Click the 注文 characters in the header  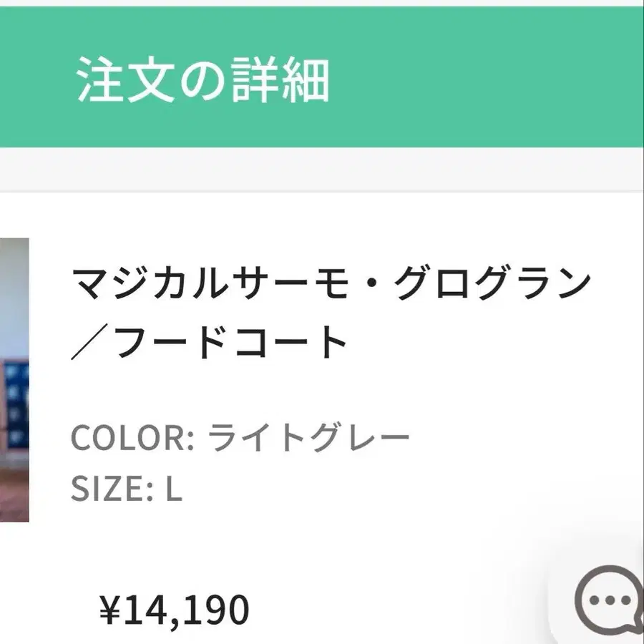click(126, 80)
